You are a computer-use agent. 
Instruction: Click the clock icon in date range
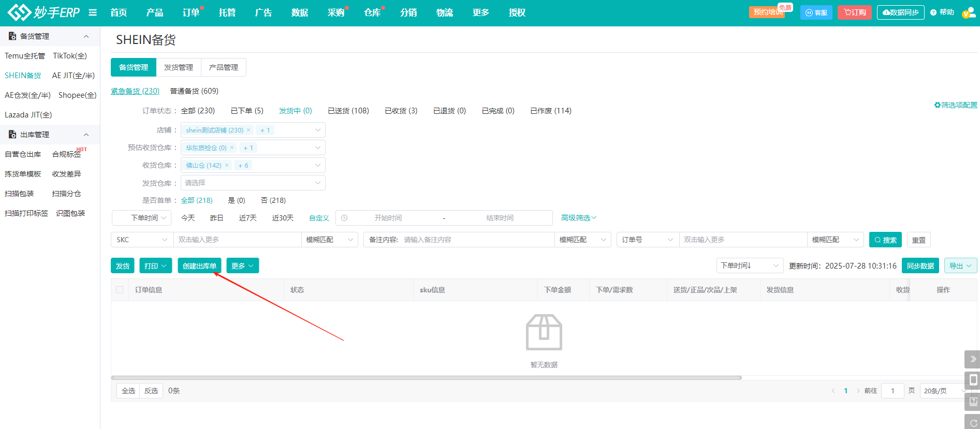point(344,218)
